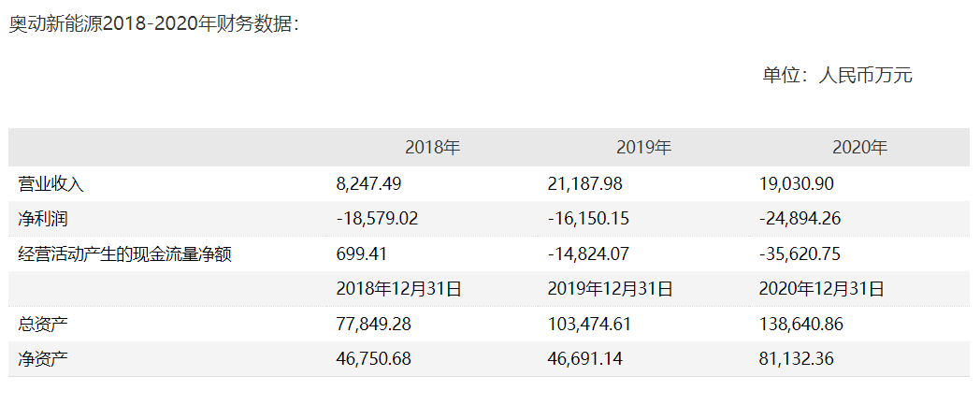Select the 净利润 row label
Viewport: 980px width, 405px height.
43,219
